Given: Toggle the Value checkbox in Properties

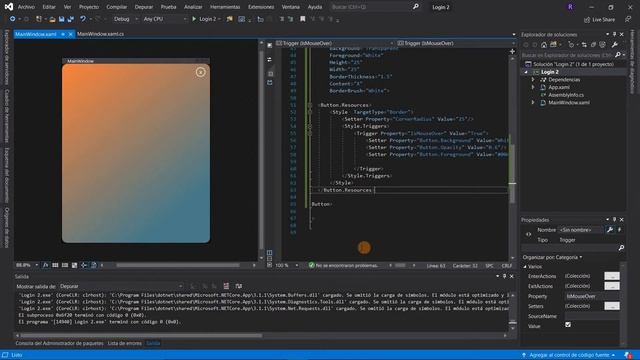Looking at the screenshot, I should point(568,324).
